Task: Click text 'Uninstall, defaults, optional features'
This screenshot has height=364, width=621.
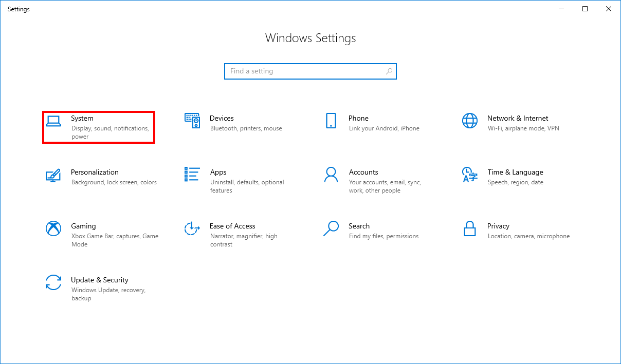Action: [247, 186]
